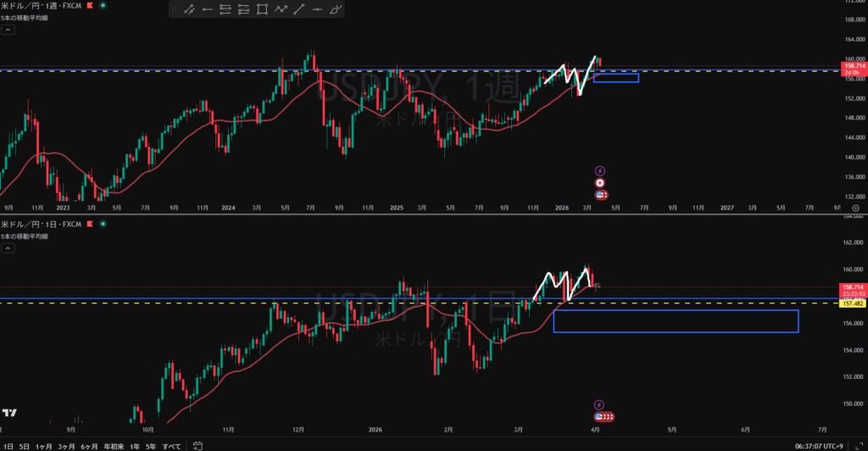Open the go-to-date calendar icon
This screenshot has height=451, width=868.
click(196, 445)
